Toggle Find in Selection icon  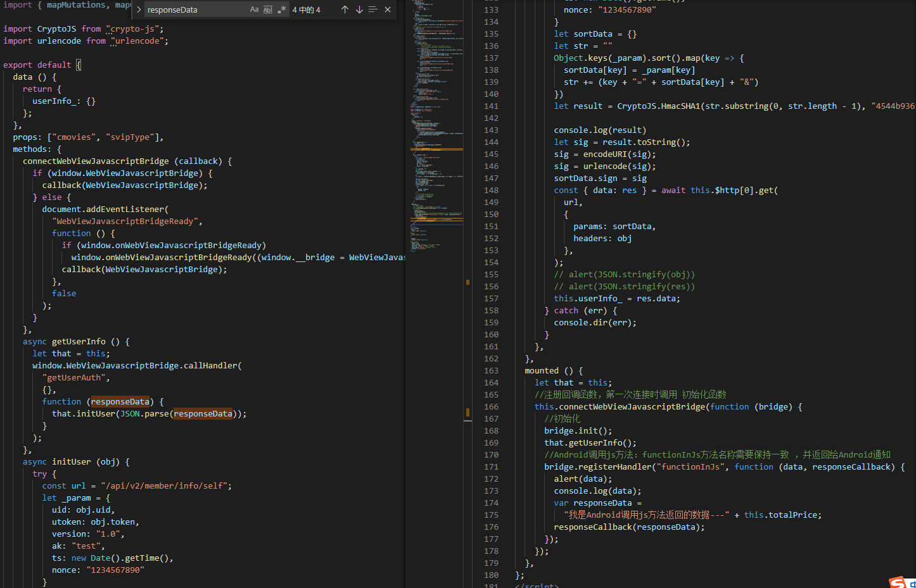(373, 9)
